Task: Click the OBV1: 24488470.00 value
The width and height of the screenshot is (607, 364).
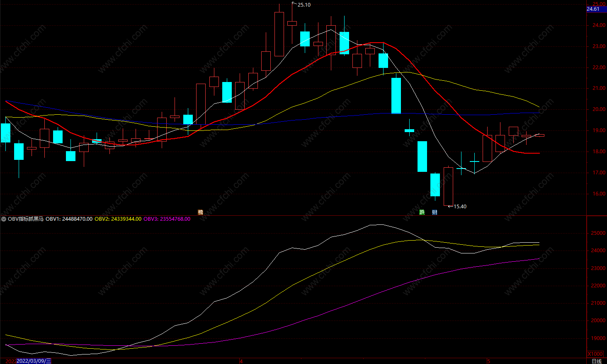Action: coord(69,219)
